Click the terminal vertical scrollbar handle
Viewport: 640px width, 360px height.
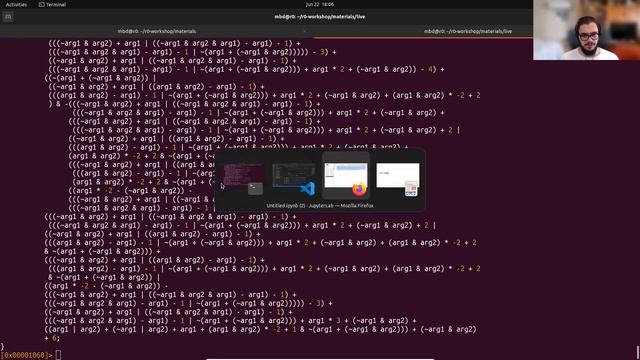point(638,352)
